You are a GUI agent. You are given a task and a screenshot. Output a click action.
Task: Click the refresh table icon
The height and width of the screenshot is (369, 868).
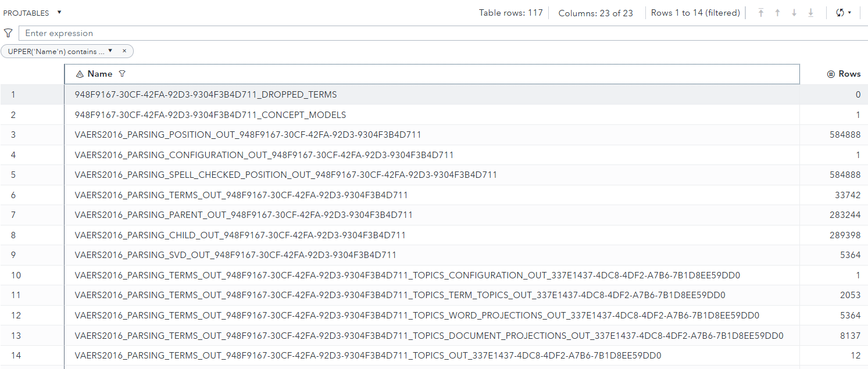(x=839, y=12)
